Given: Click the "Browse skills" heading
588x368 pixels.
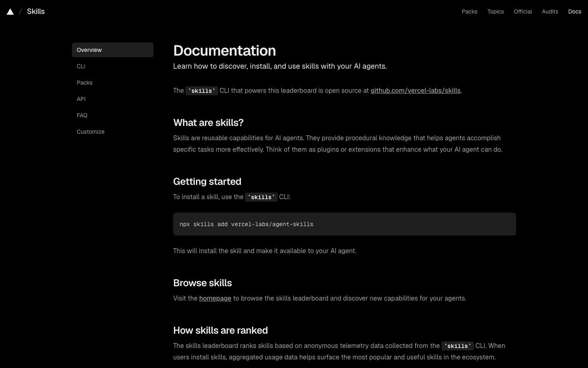Looking at the screenshot, I should tap(203, 283).
